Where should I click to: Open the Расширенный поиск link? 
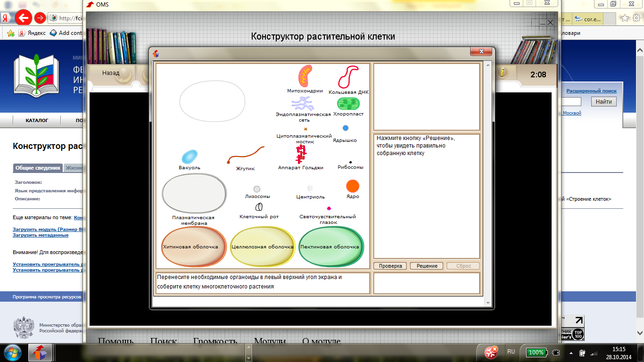click(x=591, y=90)
